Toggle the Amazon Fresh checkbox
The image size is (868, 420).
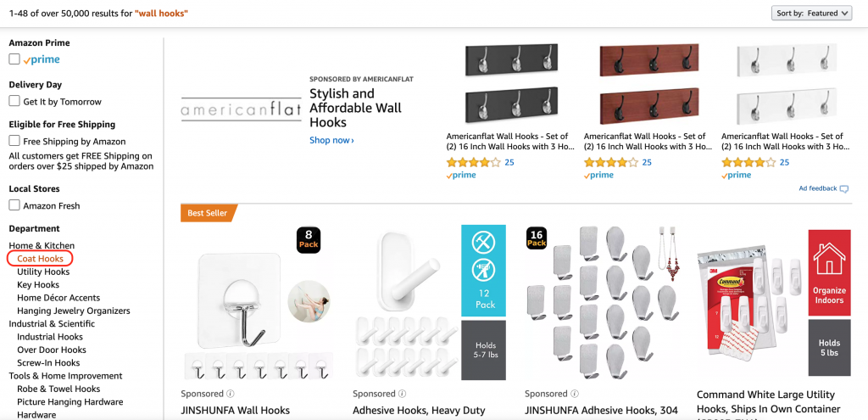coord(14,205)
